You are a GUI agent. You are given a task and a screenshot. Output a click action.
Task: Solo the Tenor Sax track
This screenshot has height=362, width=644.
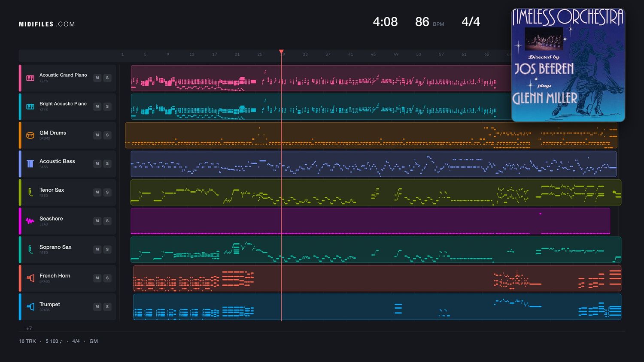107,192
